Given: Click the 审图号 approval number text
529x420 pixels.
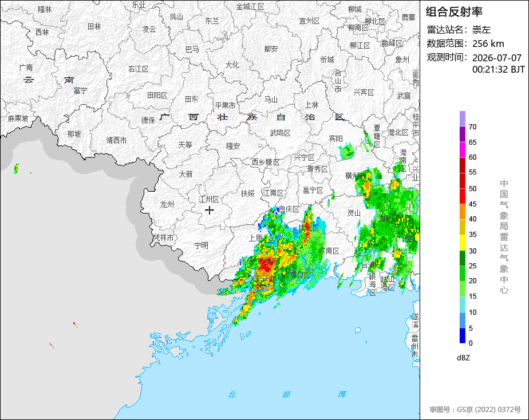Looking at the screenshot, I should pos(475,410).
